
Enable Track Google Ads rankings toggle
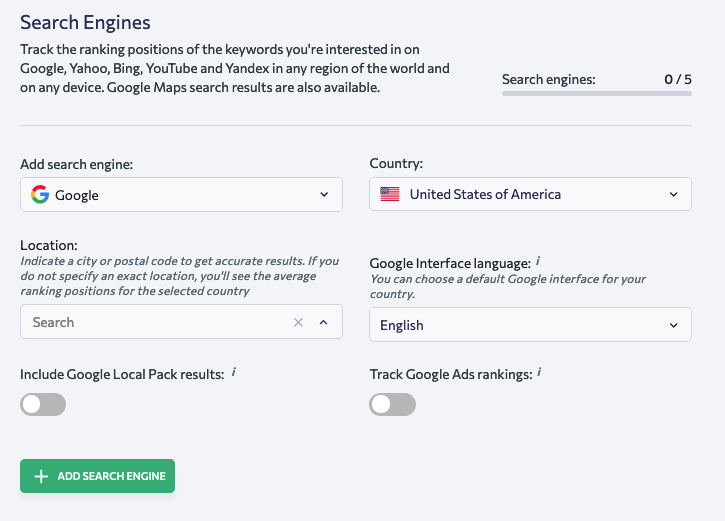(393, 405)
